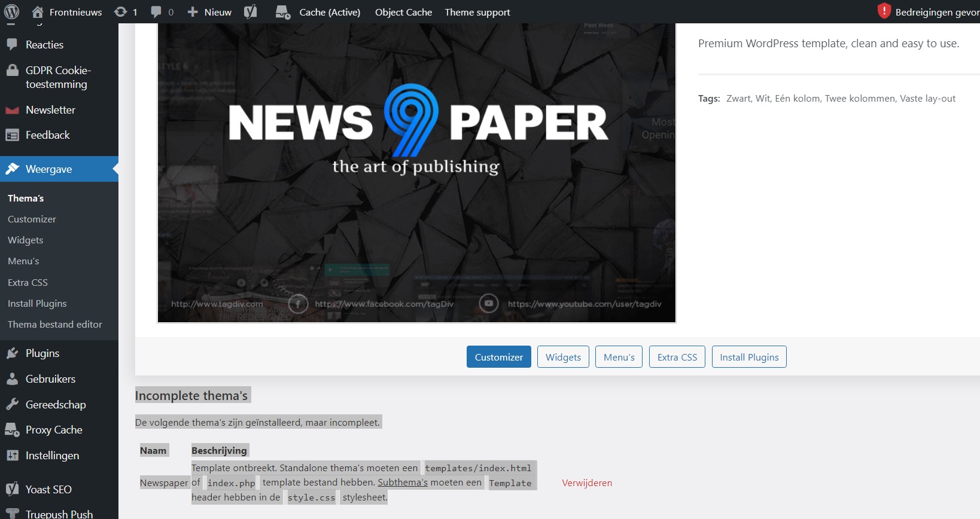Open Extra CSS in Weergave submenu
Screen dimensions: 980x519
[28, 282]
